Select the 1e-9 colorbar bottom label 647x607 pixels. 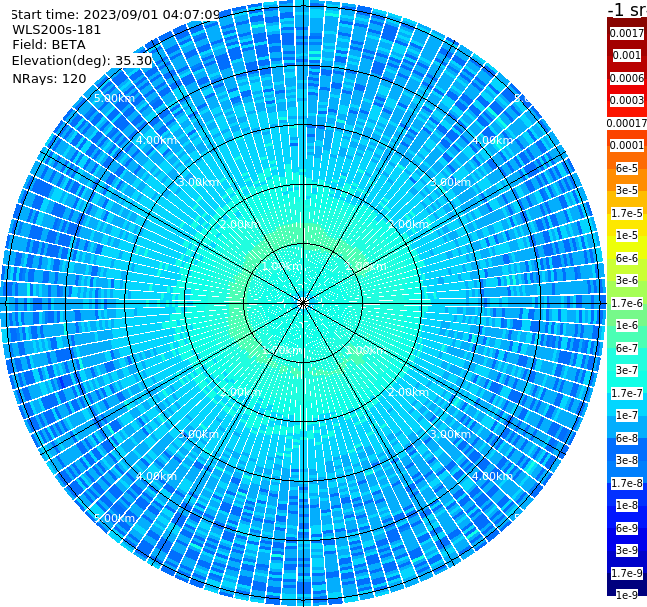(x=627, y=595)
